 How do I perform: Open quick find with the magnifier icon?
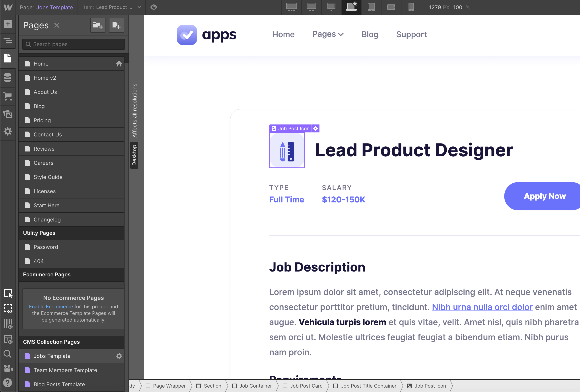[8, 354]
